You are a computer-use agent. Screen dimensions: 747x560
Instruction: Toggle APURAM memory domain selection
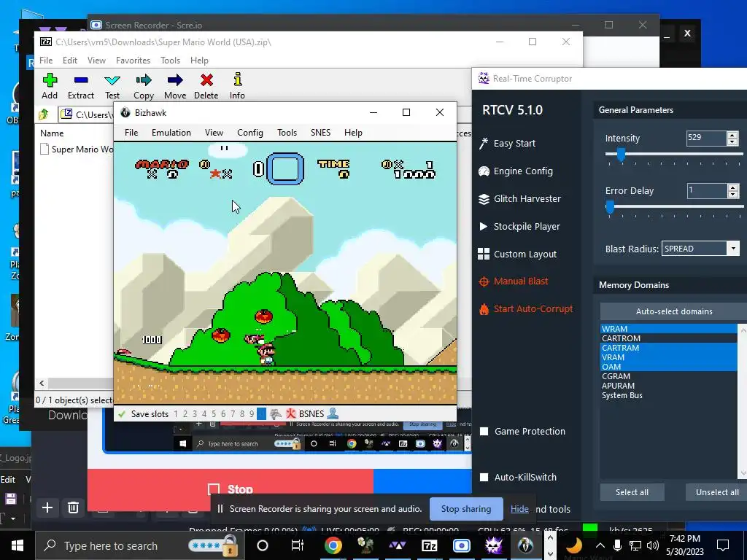[668, 386]
